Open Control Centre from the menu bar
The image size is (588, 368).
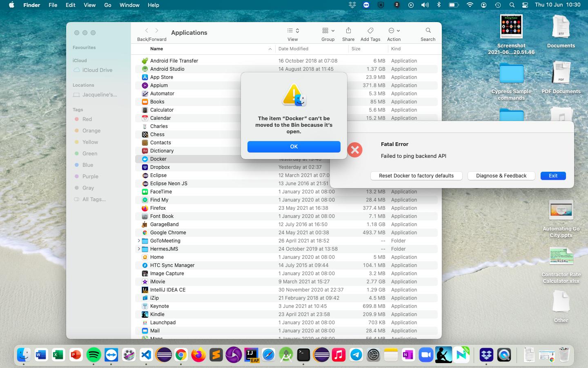tap(526, 5)
